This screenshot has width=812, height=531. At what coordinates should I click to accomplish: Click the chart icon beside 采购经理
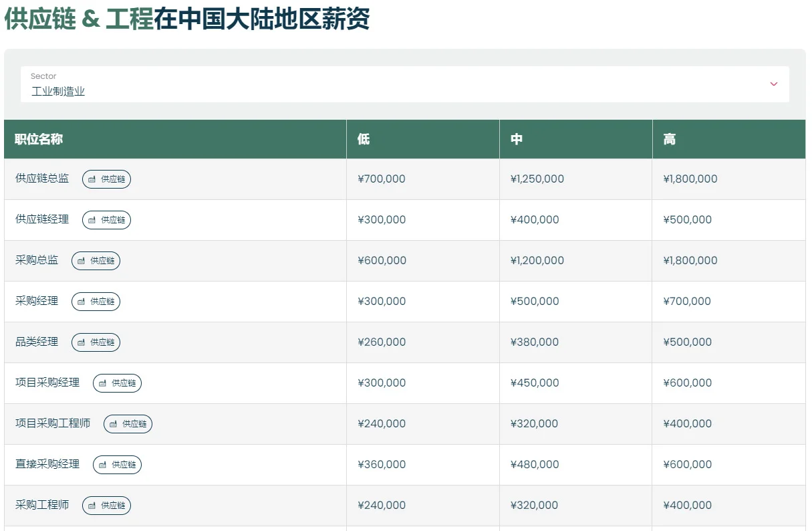tap(81, 301)
